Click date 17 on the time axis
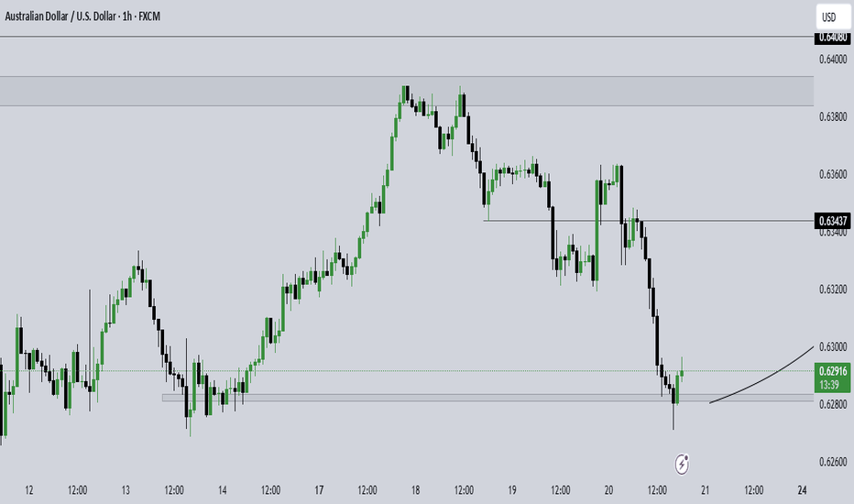The image size is (854, 504). [319, 490]
